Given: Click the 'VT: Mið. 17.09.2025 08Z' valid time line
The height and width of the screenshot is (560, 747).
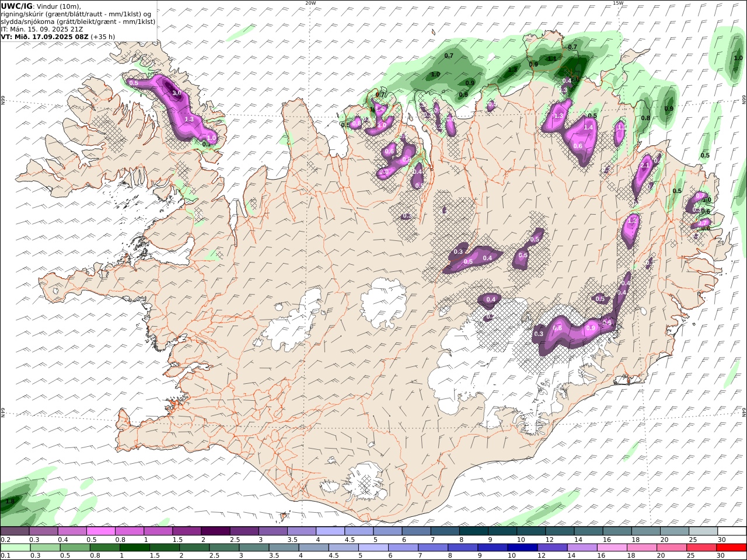Looking at the screenshot, I should (45, 36).
